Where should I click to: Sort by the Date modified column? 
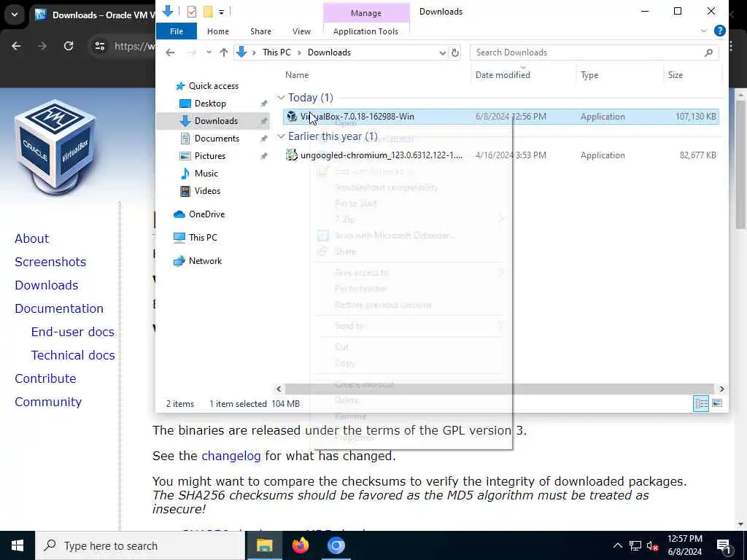pyautogui.click(x=503, y=75)
